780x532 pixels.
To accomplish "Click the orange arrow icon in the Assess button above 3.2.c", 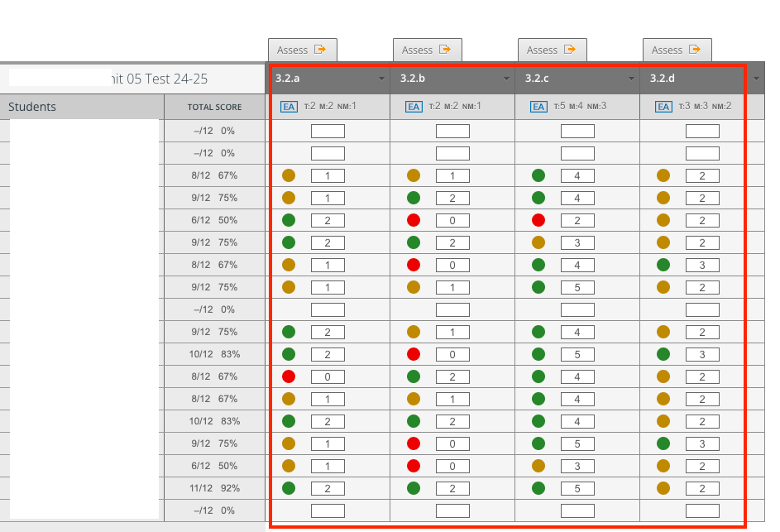I will (x=571, y=50).
